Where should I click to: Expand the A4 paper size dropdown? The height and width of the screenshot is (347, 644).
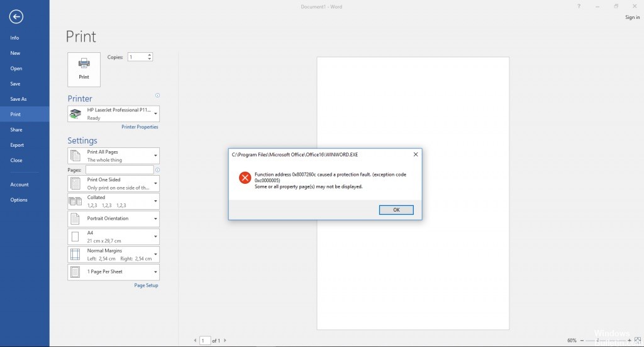(x=156, y=236)
